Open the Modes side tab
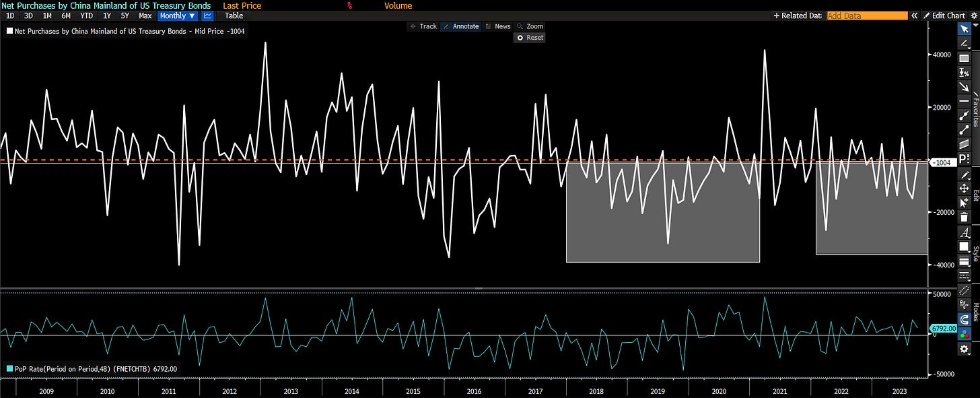980x398 pixels. pyautogui.click(x=975, y=313)
